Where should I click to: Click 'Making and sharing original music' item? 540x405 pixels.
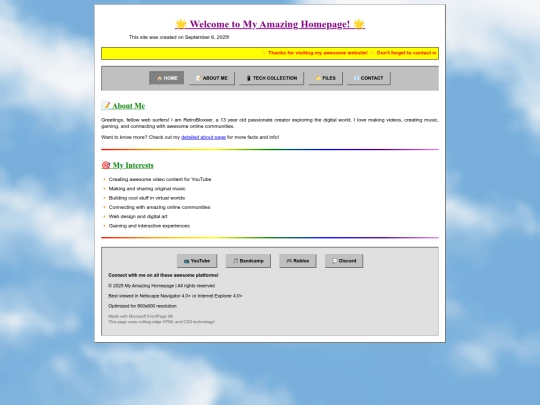pyautogui.click(x=147, y=189)
